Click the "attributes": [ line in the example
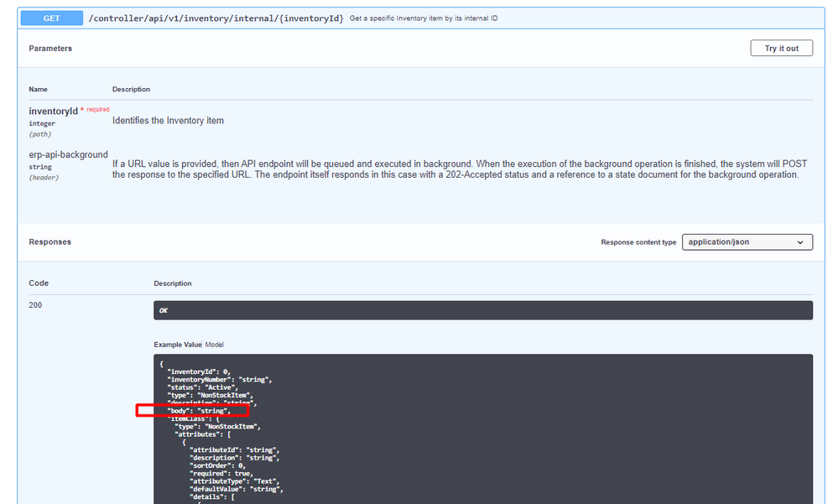This screenshot has width=838, height=504. [x=202, y=434]
